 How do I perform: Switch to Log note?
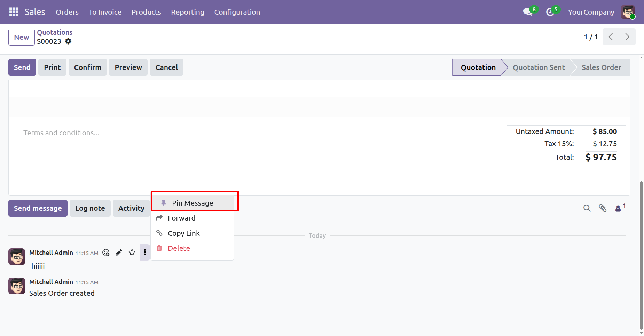pyautogui.click(x=90, y=208)
